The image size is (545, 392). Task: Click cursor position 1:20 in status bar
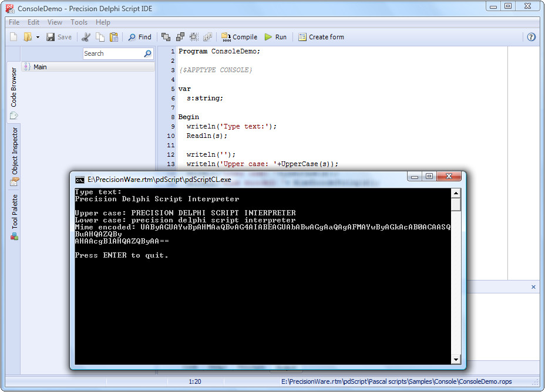(195, 381)
